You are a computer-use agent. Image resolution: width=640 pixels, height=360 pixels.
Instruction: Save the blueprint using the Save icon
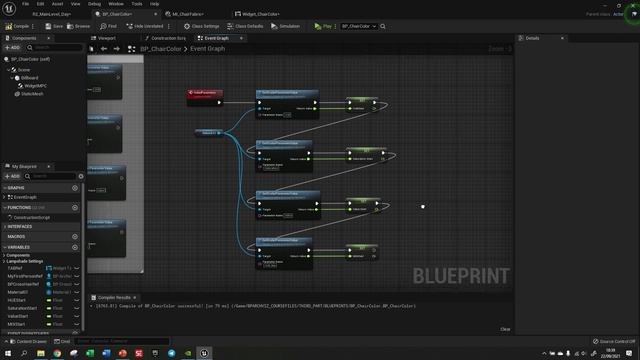point(54,26)
